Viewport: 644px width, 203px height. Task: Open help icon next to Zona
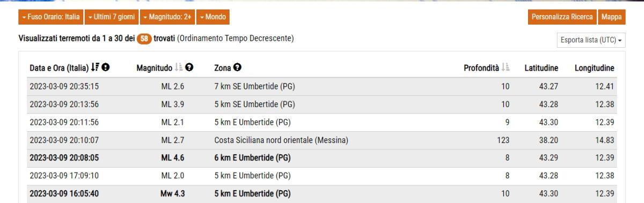click(x=237, y=68)
